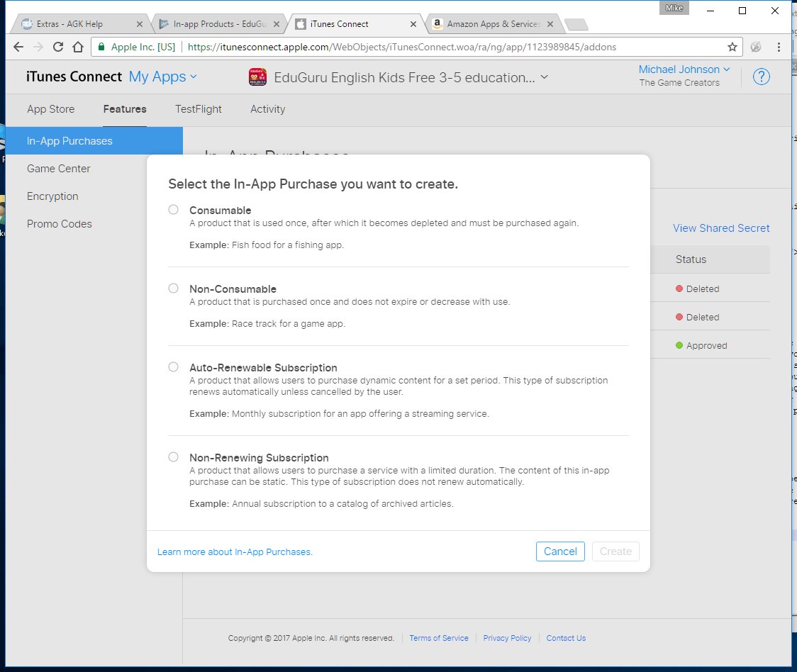This screenshot has width=797, height=672.
Task: Open Learn more about In-App Purchases link
Action: click(x=235, y=552)
